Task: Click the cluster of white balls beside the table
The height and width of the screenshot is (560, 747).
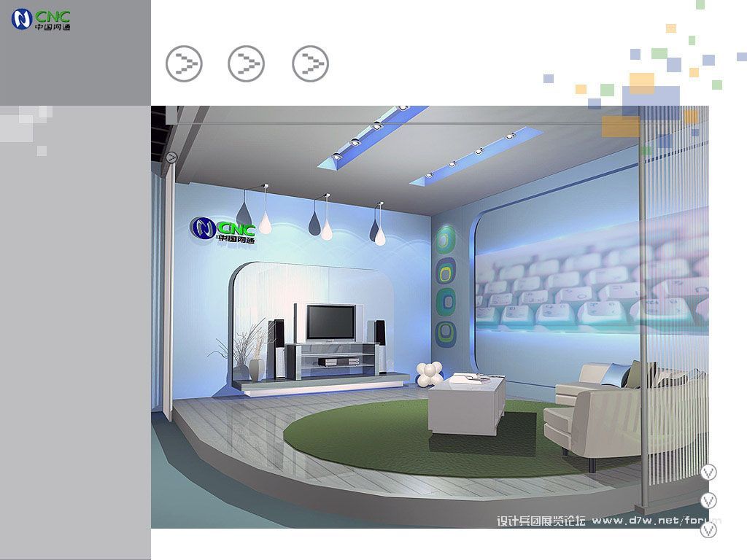Action: tap(430, 374)
